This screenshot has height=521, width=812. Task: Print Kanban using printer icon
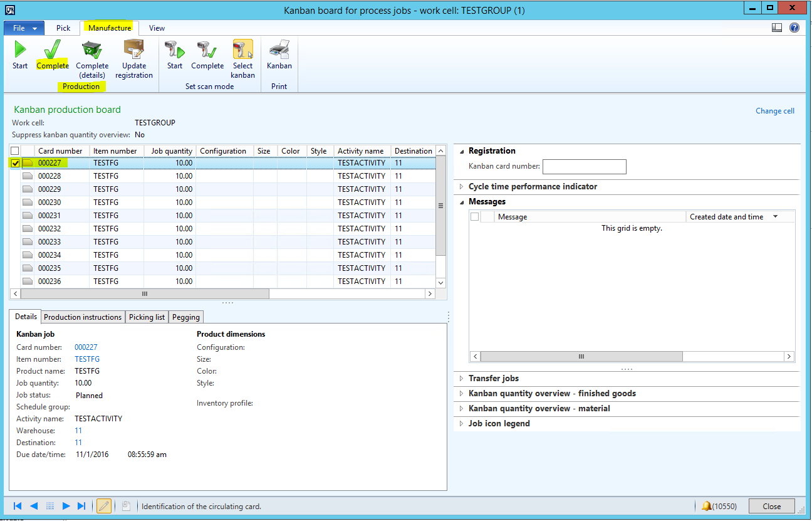click(279, 50)
